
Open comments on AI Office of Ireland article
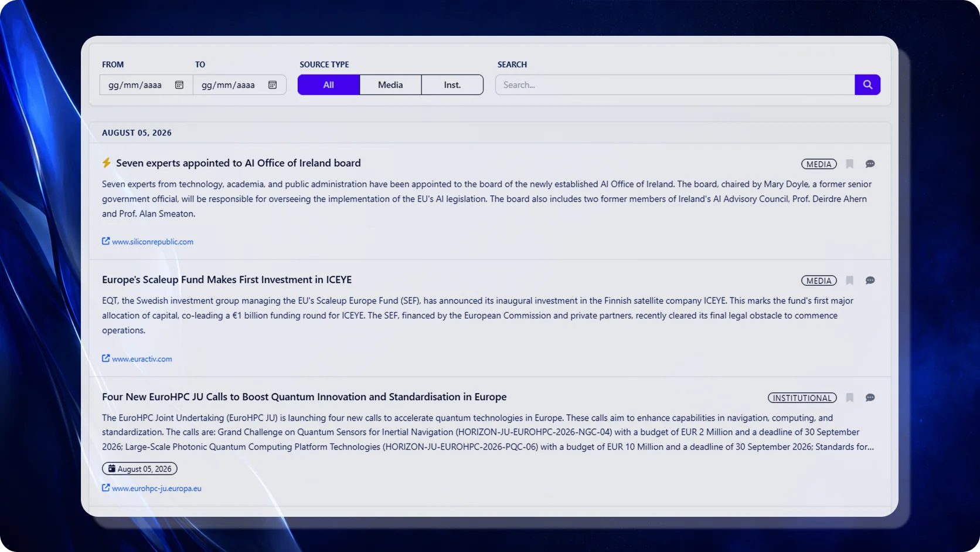click(x=870, y=164)
